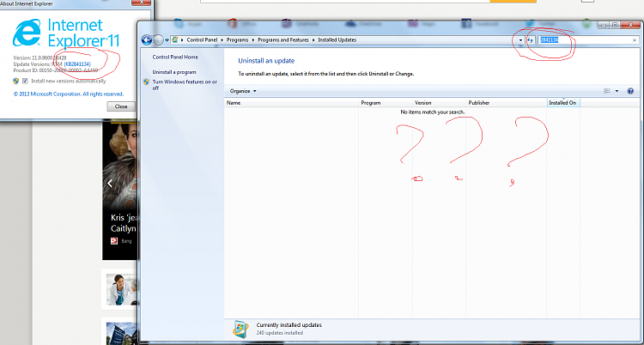This screenshot has height=345, width=644.
Task: Open the KB2841134 link in About dialog
Action: tap(77, 64)
